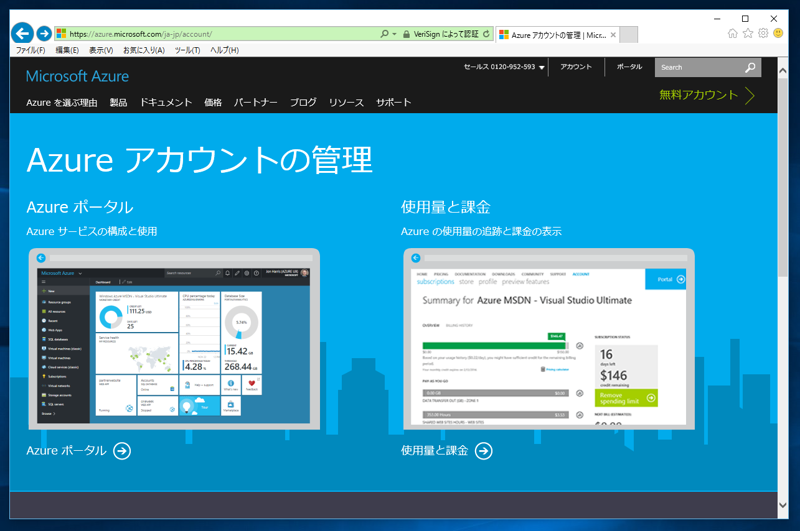Click the site search magnifier icon
800x531 pixels.
(750, 67)
